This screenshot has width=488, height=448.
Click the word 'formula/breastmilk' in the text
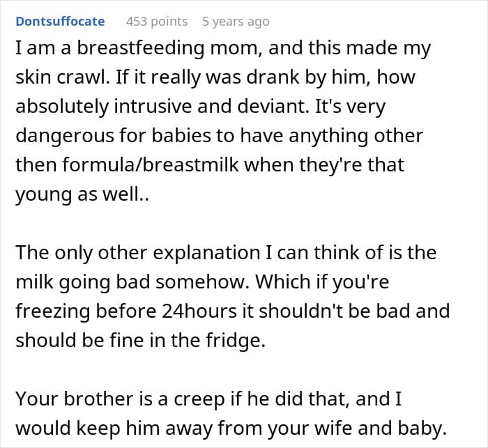(x=151, y=164)
